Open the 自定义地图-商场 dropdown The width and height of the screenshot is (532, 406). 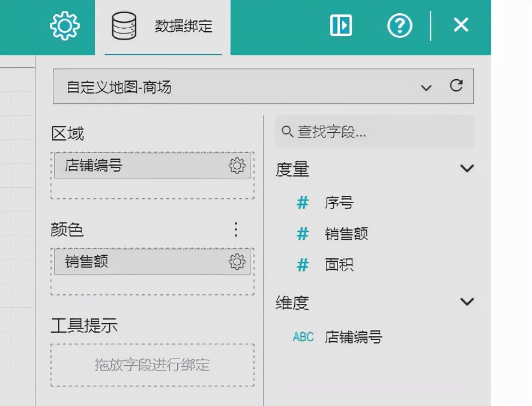pos(426,87)
